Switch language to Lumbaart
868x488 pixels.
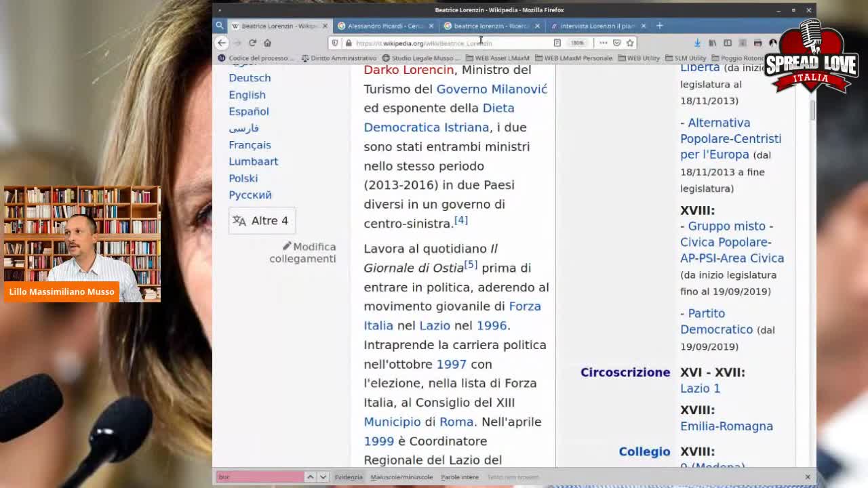click(254, 161)
